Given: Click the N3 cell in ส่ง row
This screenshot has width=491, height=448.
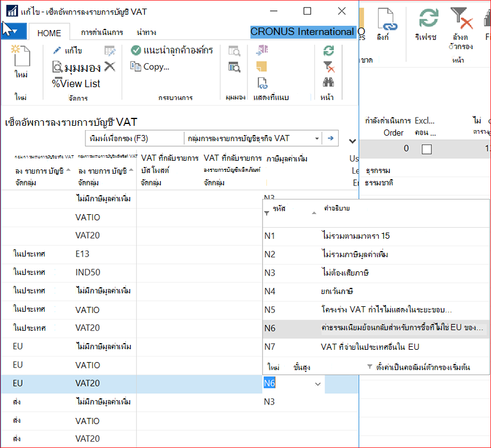Looking at the screenshot, I should point(269,402).
